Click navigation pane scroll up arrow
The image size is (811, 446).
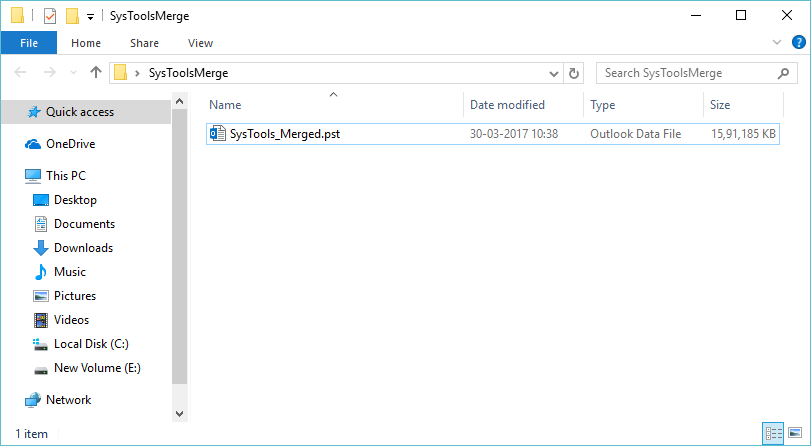click(x=179, y=101)
